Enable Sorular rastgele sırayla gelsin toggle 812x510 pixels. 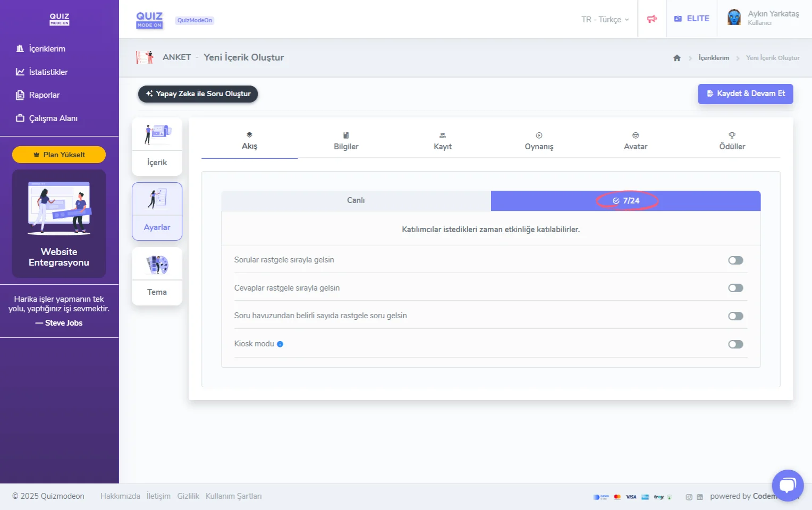pos(735,260)
